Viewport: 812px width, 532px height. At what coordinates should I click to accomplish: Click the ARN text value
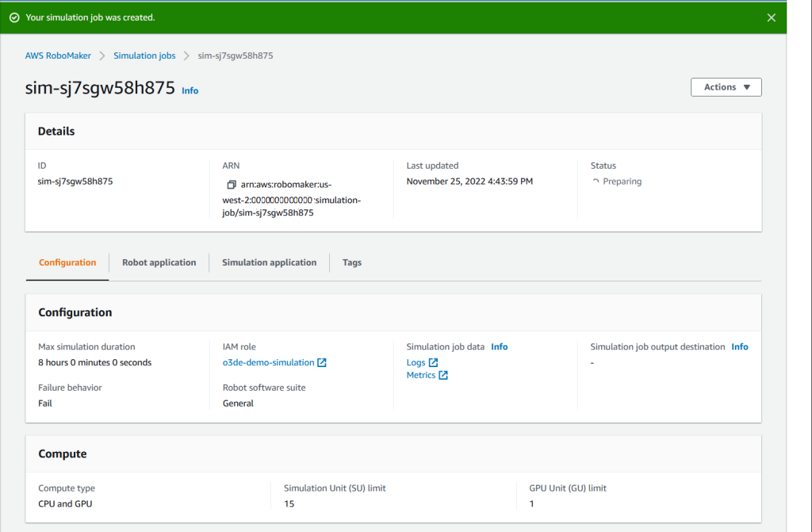(x=292, y=198)
